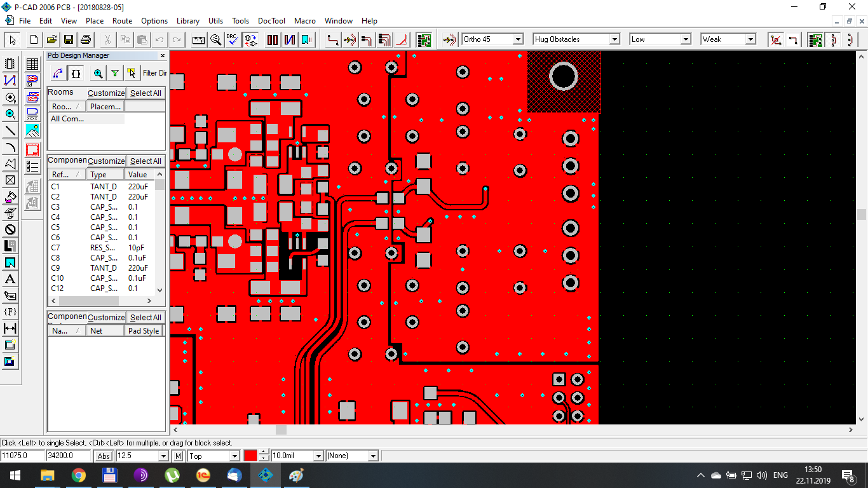868x488 pixels.
Task: Toggle select mode icon in Design Manager
Action: (131, 73)
